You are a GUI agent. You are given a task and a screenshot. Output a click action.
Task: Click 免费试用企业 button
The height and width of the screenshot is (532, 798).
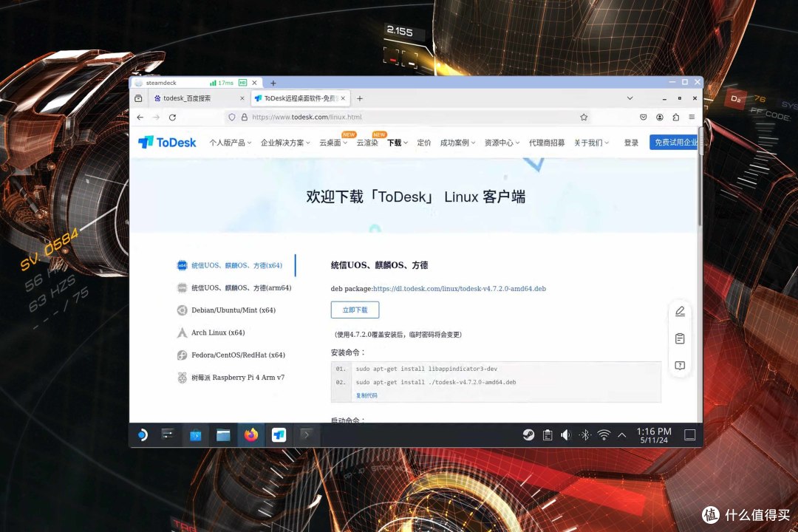coord(675,143)
